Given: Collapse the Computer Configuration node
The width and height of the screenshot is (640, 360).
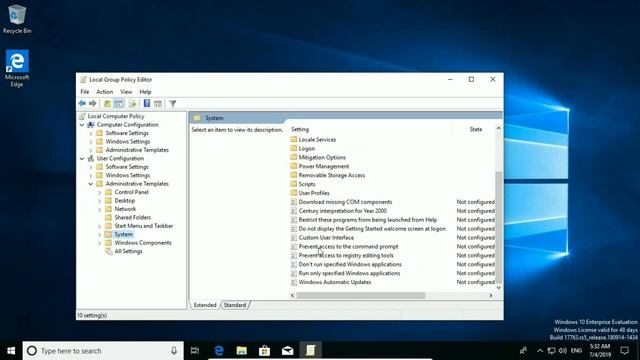Looking at the screenshot, I should (x=82, y=125).
